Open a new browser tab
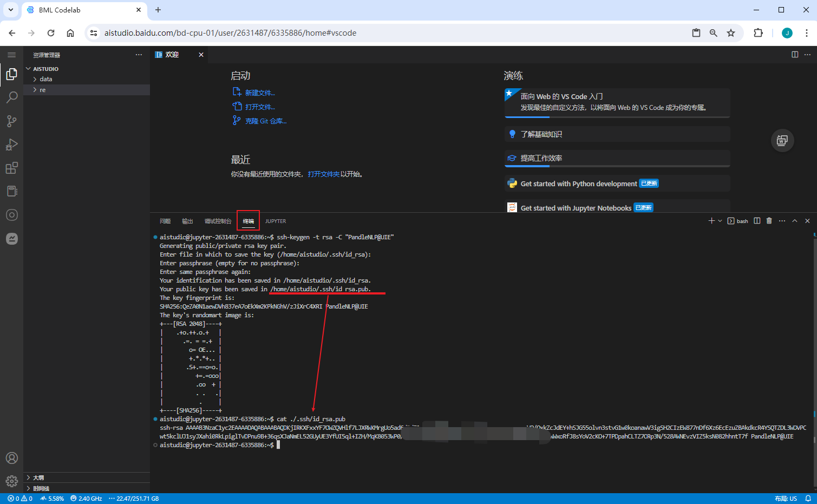 (x=158, y=10)
